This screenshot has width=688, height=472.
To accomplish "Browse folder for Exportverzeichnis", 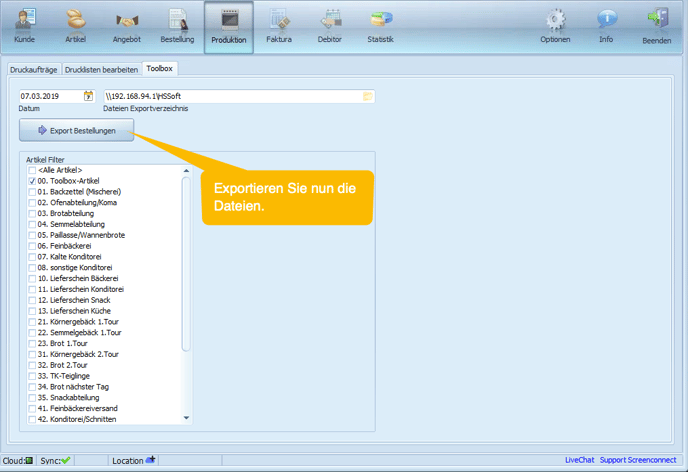I will pos(368,96).
